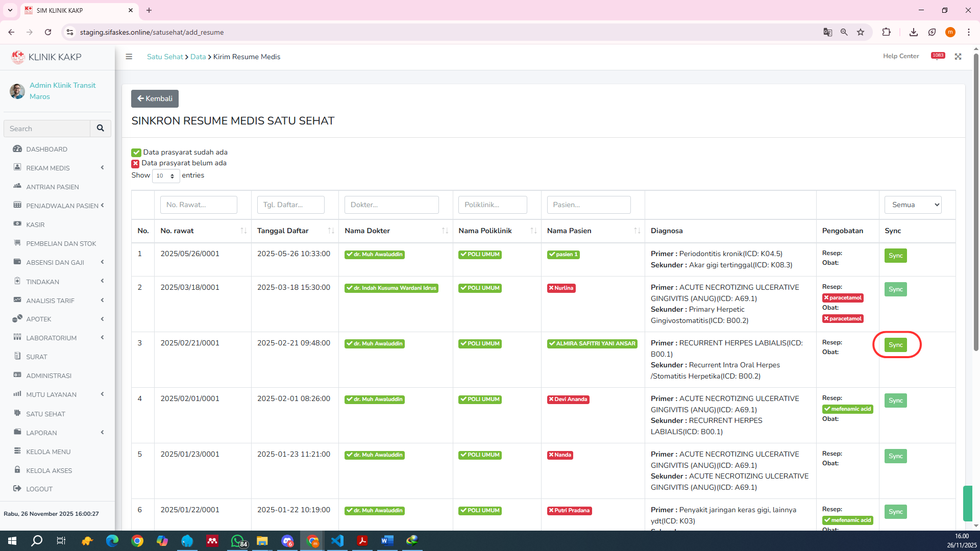Viewport: 980px width, 551px height.
Task: Click the sidebar search magnifier icon
Action: tap(101, 129)
